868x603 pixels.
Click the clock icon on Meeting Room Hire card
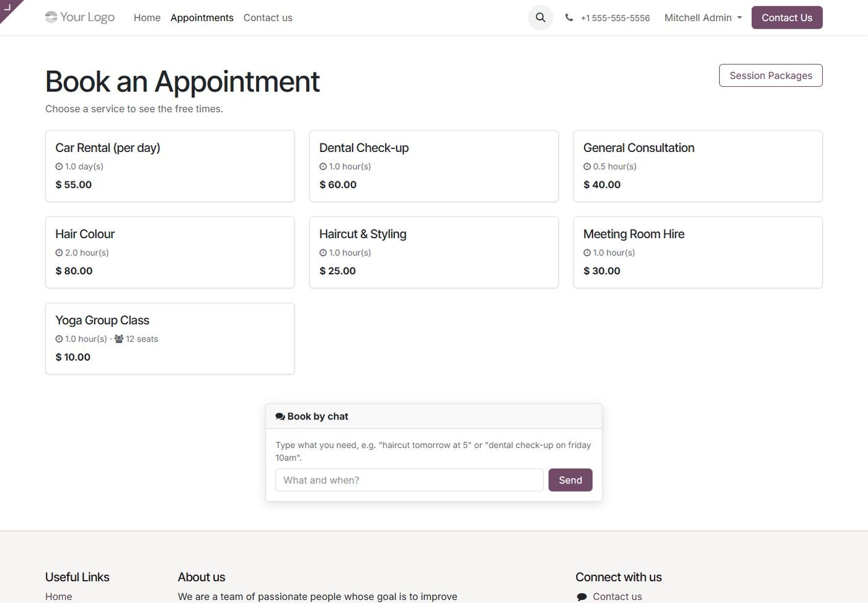coord(587,252)
